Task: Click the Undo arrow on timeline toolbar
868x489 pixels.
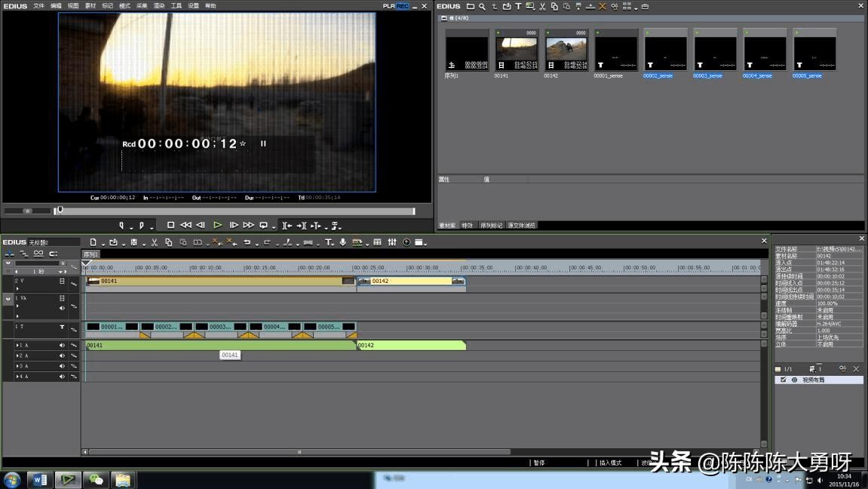Action: click(247, 242)
